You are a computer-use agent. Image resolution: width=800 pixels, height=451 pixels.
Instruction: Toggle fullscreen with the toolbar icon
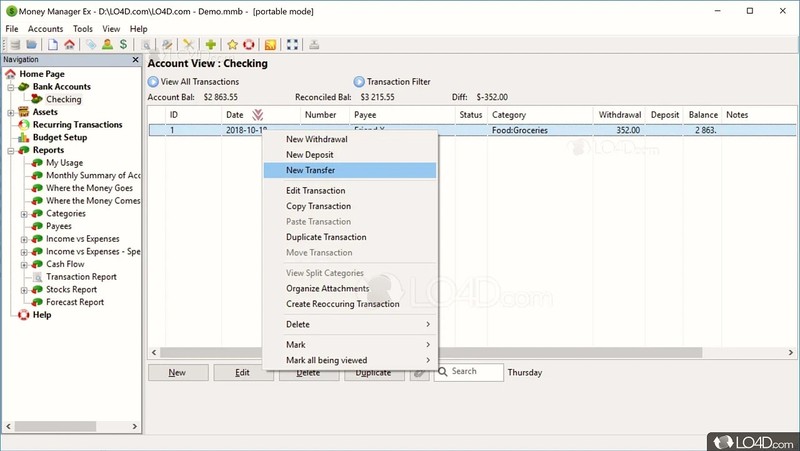(292, 45)
